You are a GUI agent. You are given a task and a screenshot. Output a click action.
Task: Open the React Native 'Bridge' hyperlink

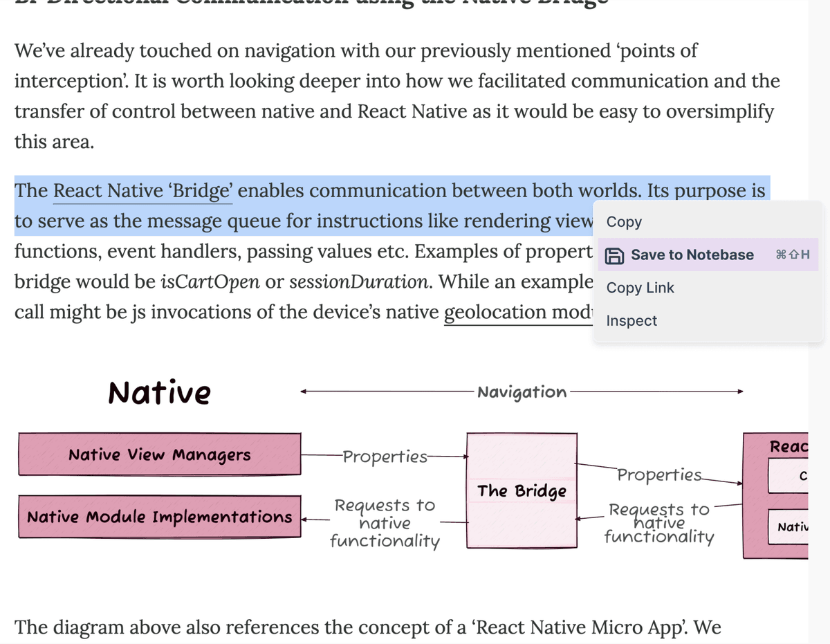click(142, 192)
